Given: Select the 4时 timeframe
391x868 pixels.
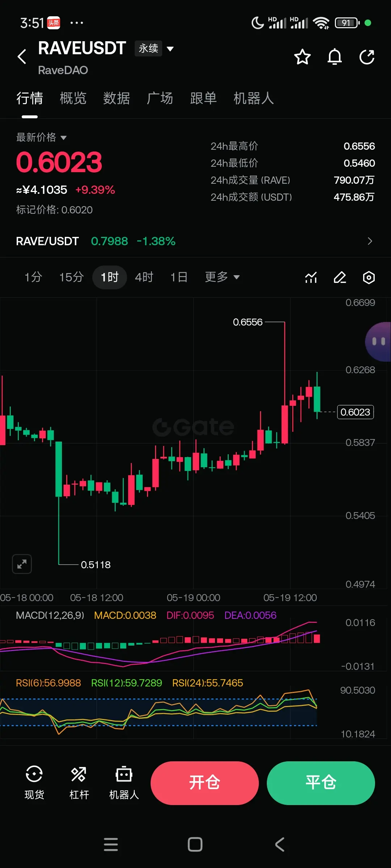Looking at the screenshot, I should click(144, 277).
